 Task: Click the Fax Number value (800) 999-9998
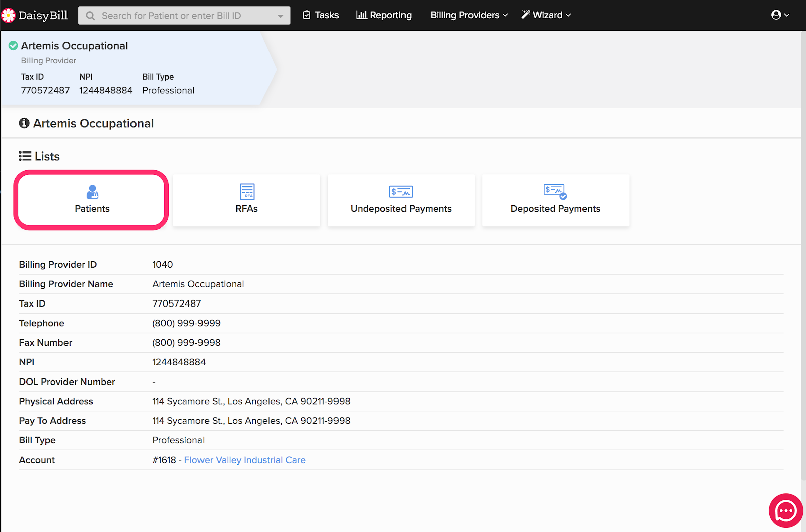[x=186, y=343]
